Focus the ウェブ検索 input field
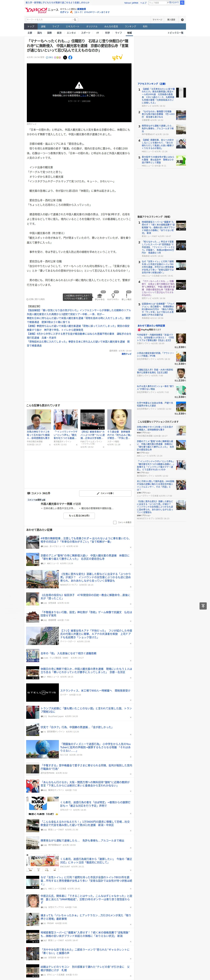The height and width of the screenshot is (980, 210). (x=157, y=3)
